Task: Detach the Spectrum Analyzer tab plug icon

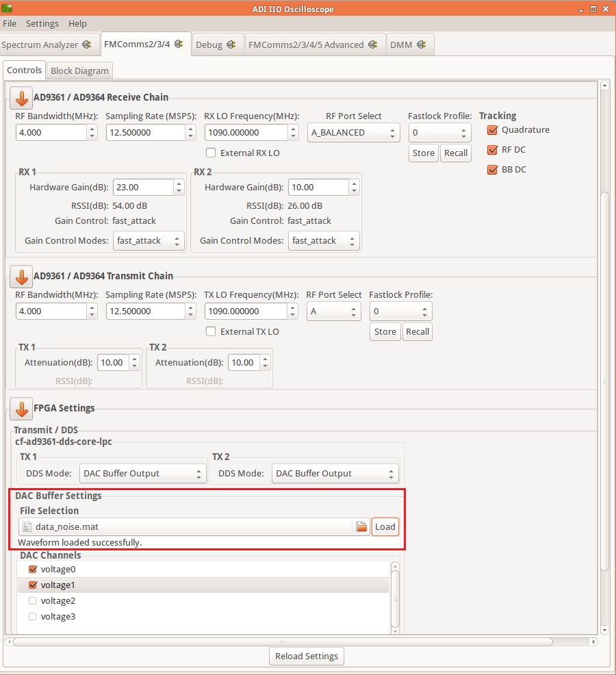Action: [86, 44]
